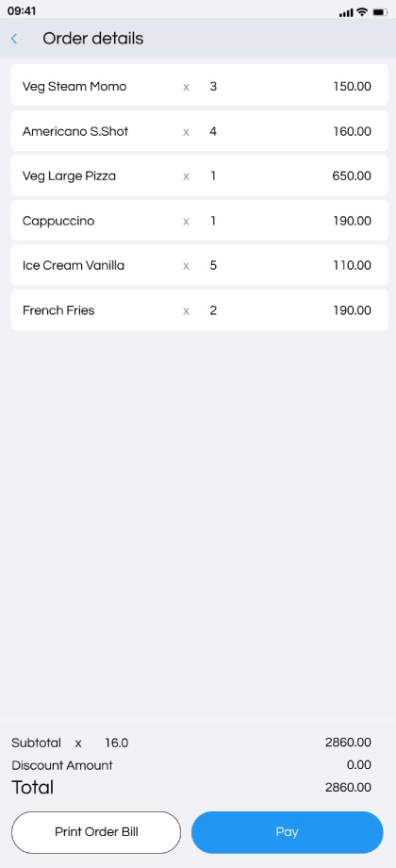The height and width of the screenshot is (868, 396).
Task: Tap quantity 5 of Ice Cream
Action: click(x=213, y=266)
